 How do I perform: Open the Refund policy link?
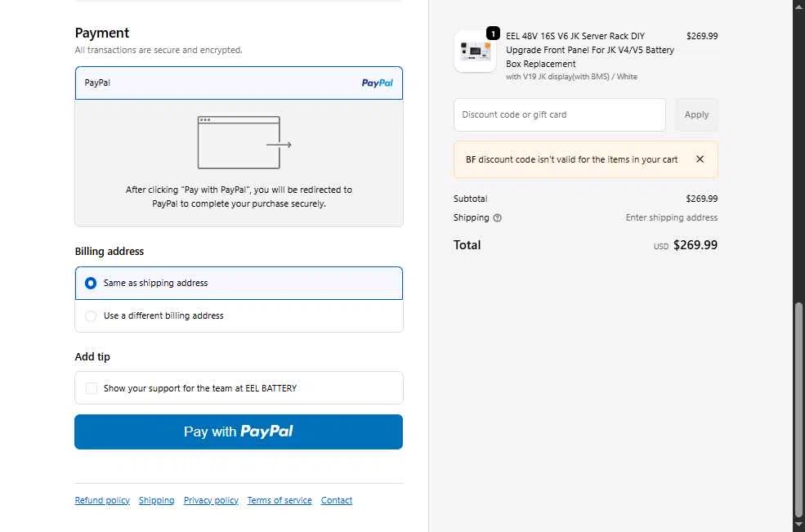coord(102,500)
